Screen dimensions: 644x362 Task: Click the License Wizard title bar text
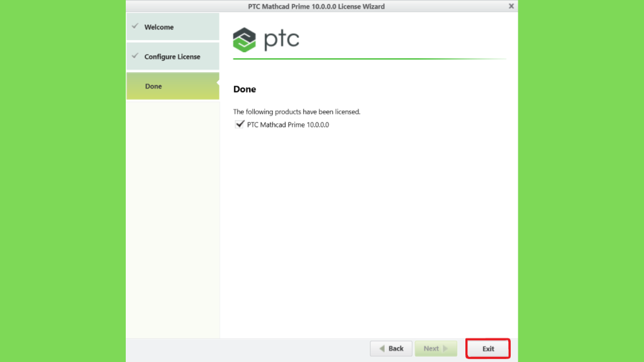pyautogui.click(x=316, y=6)
